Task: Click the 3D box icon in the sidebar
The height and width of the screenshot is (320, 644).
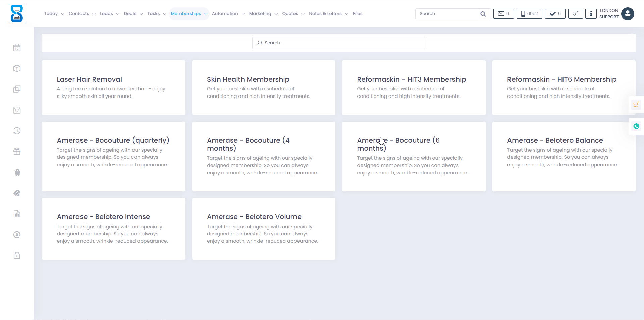Action: (17, 69)
